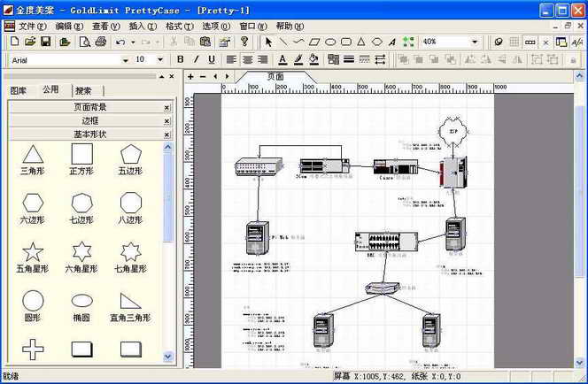Click the align left text icon
The height and width of the screenshot is (384, 588).
pos(231,59)
